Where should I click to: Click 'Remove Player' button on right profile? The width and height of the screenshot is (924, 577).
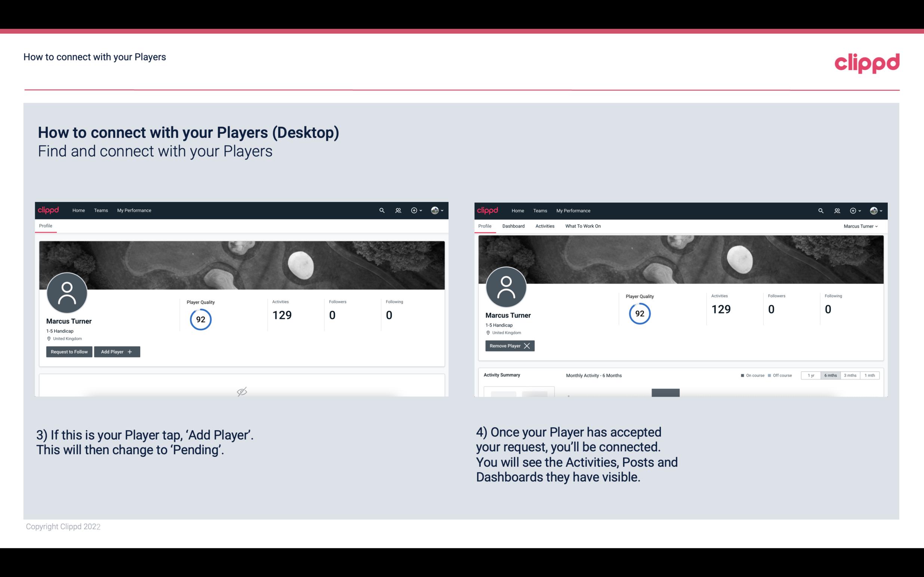coord(509,346)
